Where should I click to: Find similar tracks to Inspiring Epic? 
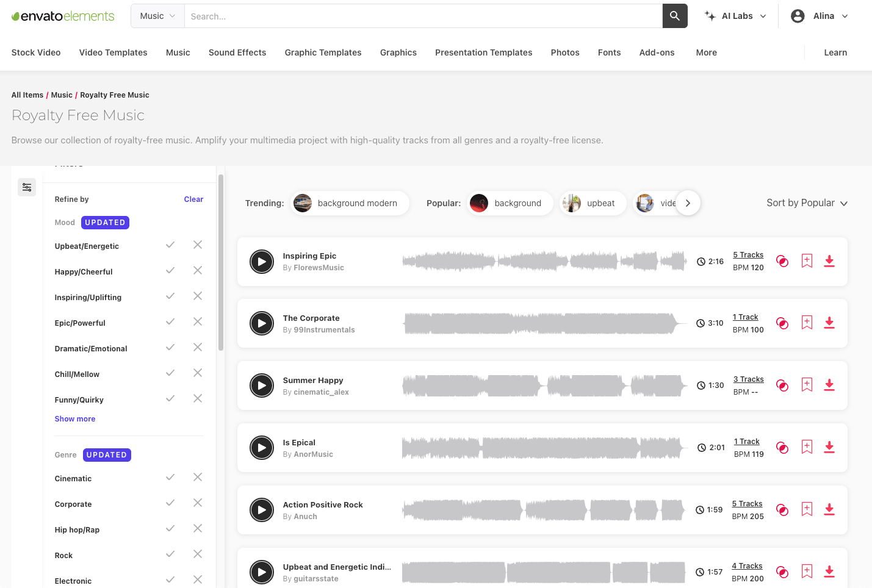click(782, 260)
